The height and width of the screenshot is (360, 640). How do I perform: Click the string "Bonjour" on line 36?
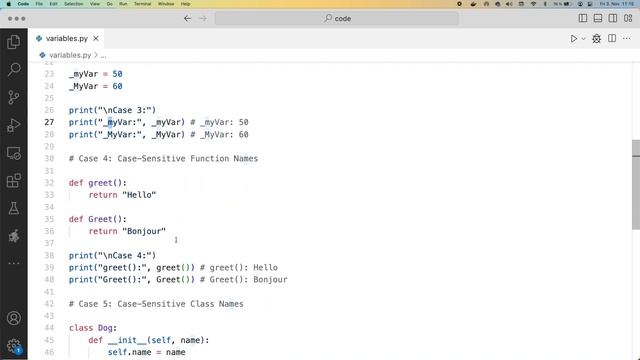144,231
